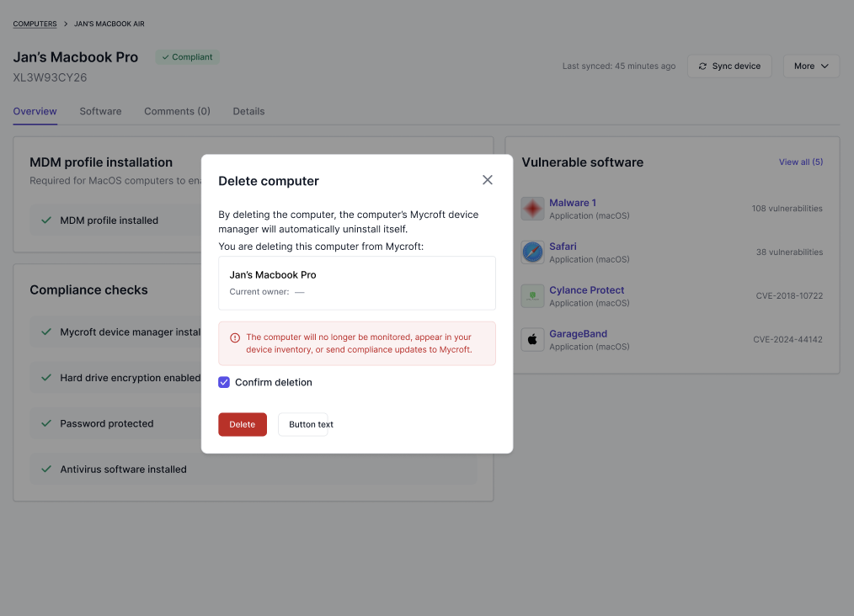Click the CVE-2018-10722 identifier

click(789, 296)
